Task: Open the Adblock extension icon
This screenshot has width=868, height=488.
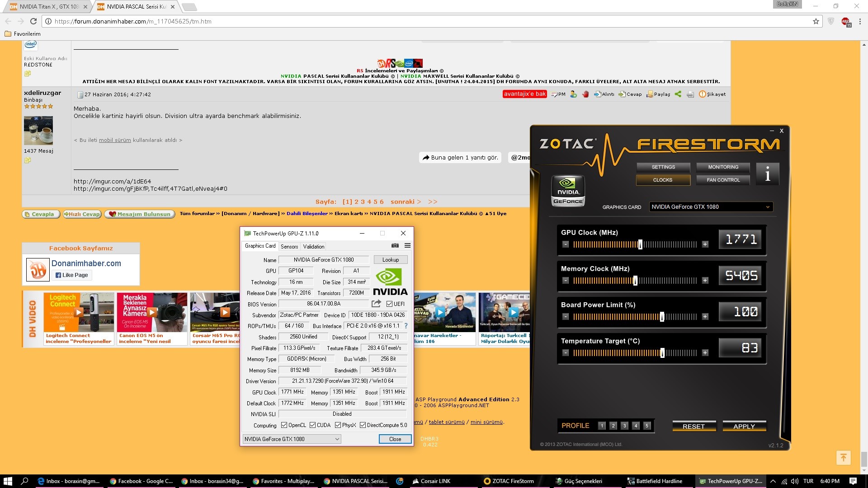Action: click(845, 22)
